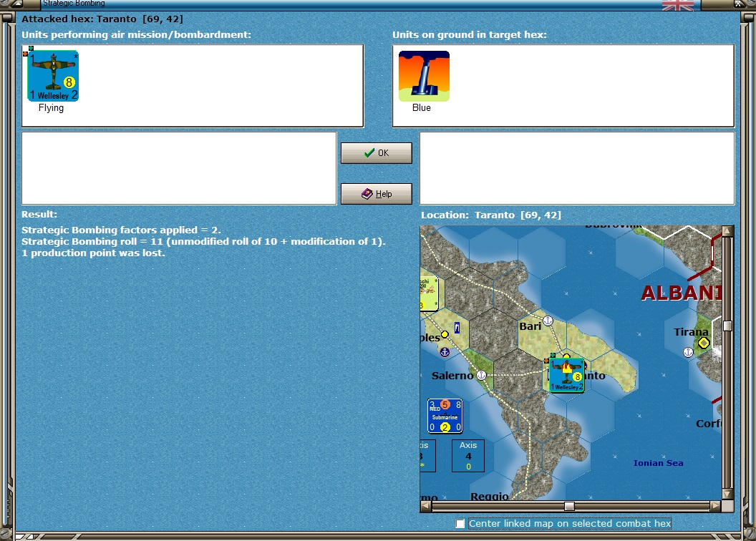Click the Strategic Bombing roll result line
Image resolution: width=756 pixels, height=541 pixels.
point(203,241)
